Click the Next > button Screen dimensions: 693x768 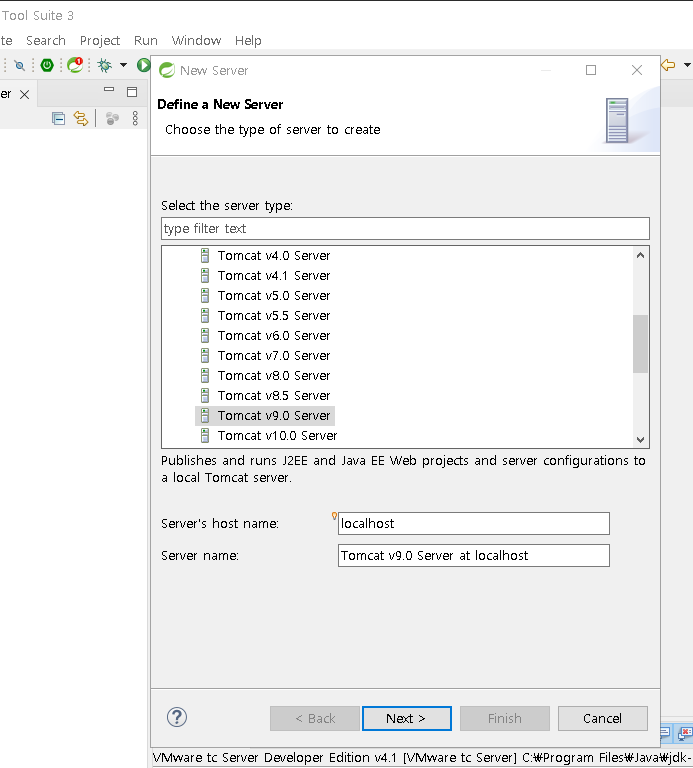point(407,719)
